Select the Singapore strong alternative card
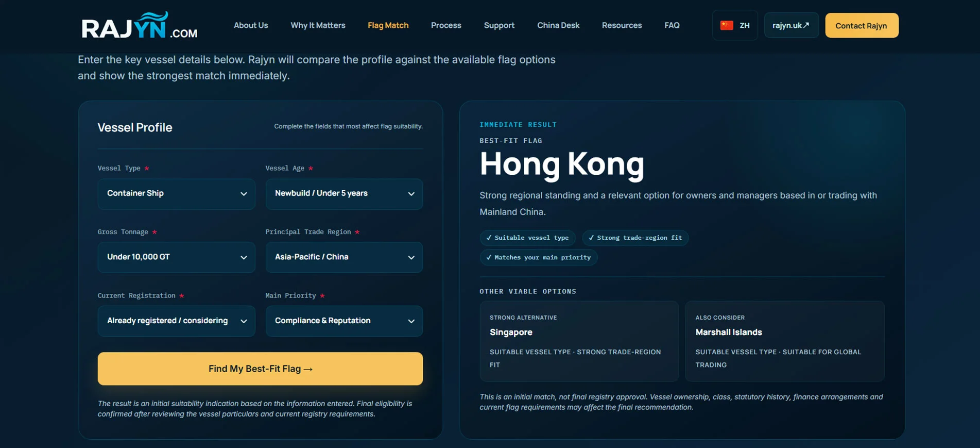Viewport: 980px width, 448px height. [x=579, y=341]
